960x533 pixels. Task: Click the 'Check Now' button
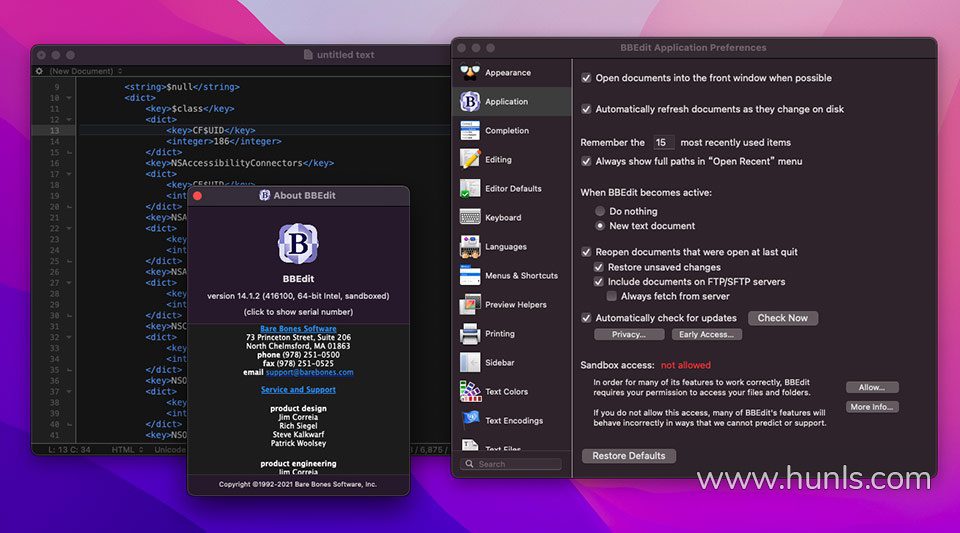pos(782,318)
